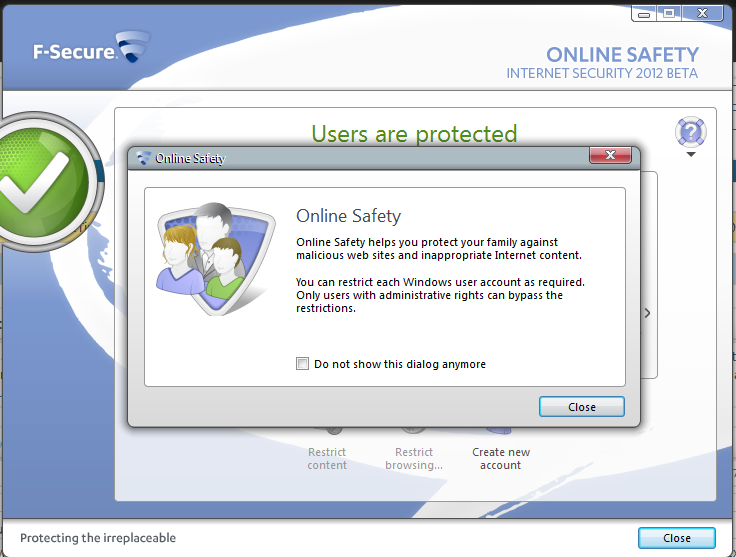Tick 'Do not show this dialog anymore' checkbox
The height and width of the screenshot is (557, 736).
302,364
